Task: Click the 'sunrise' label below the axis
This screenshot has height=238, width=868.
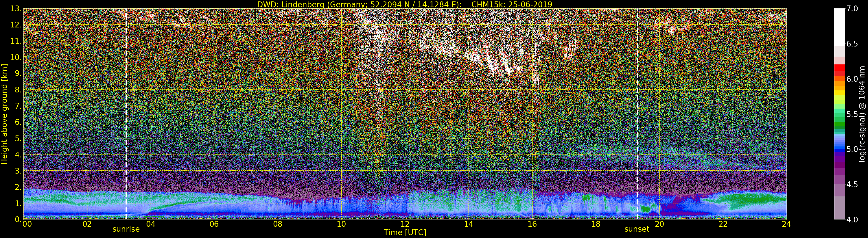Action: 126,229
